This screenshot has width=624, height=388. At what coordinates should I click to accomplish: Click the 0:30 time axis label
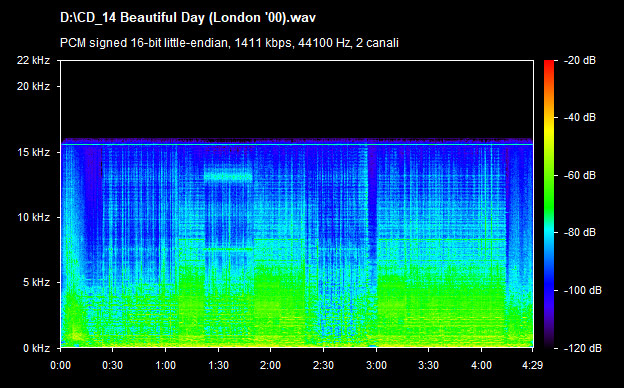(x=113, y=365)
